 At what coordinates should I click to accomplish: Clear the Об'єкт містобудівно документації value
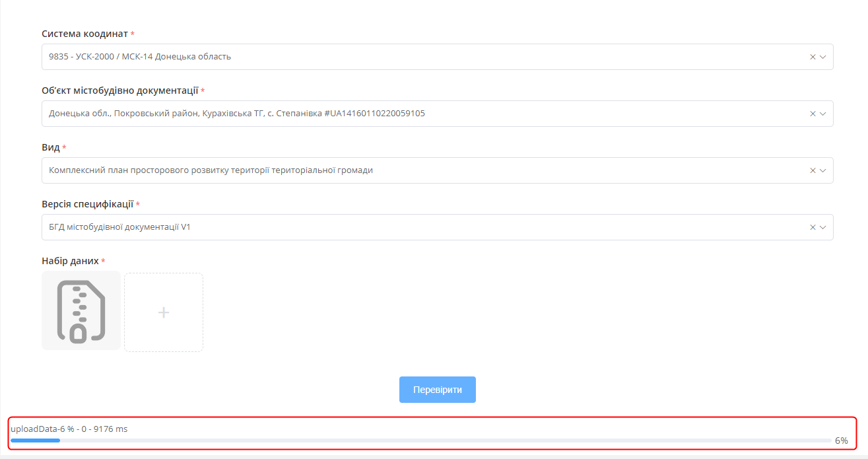(813, 114)
